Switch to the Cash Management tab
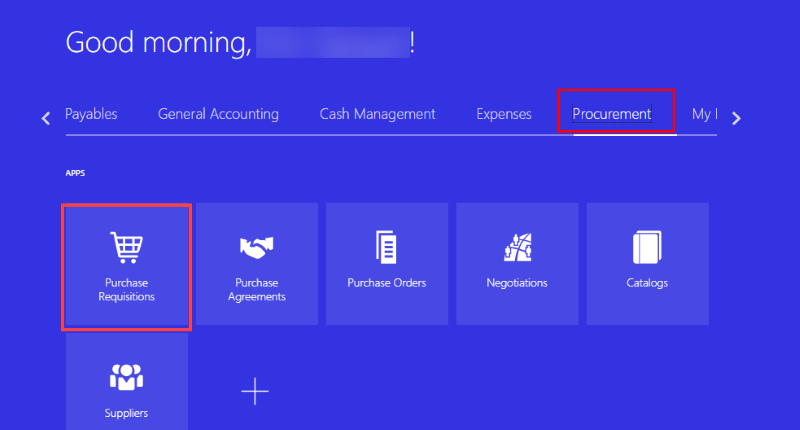800x430 pixels. tap(378, 114)
